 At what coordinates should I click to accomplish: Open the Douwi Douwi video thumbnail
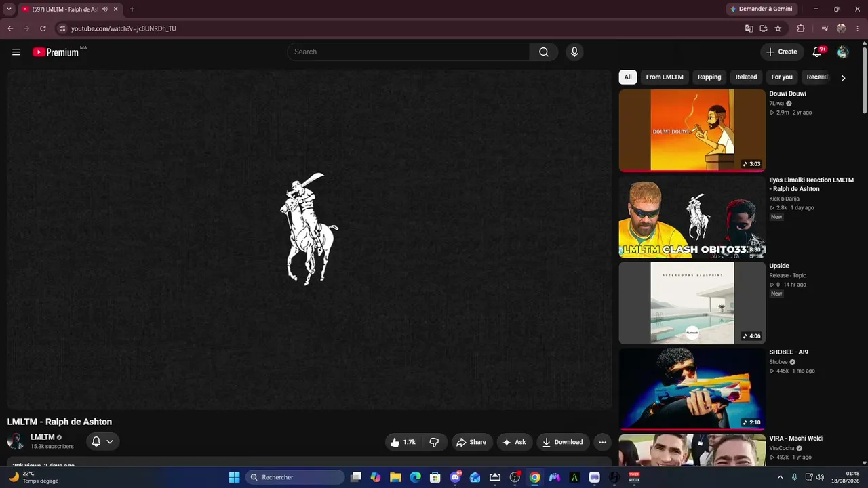[x=692, y=131]
